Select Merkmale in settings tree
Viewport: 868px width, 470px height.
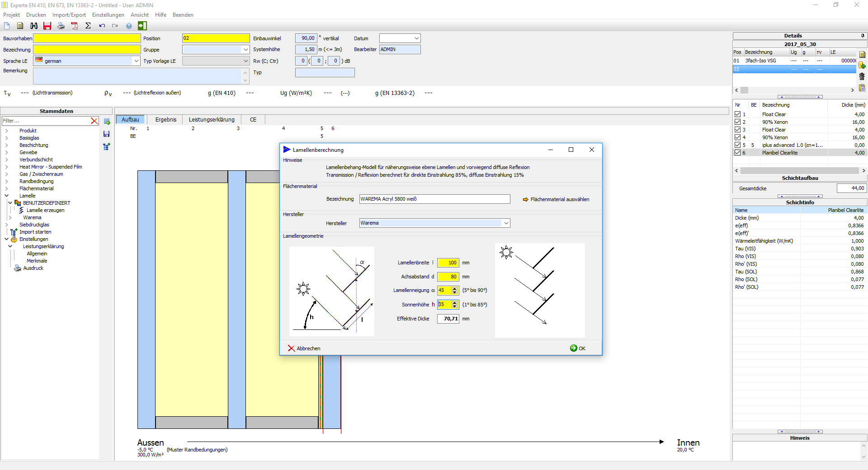coord(37,261)
